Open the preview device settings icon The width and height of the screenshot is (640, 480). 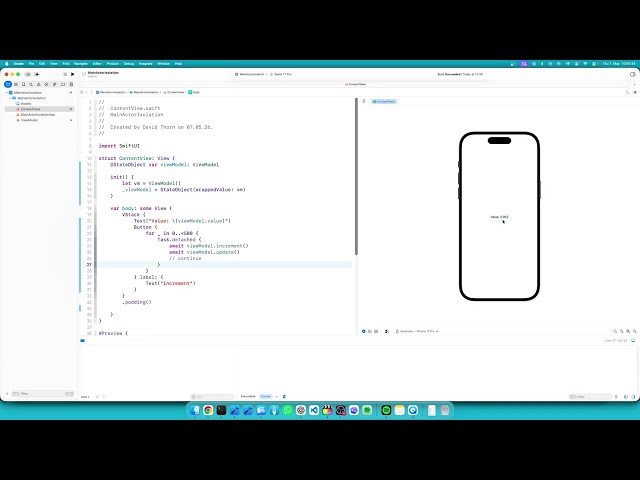click(x=387, y=331)
